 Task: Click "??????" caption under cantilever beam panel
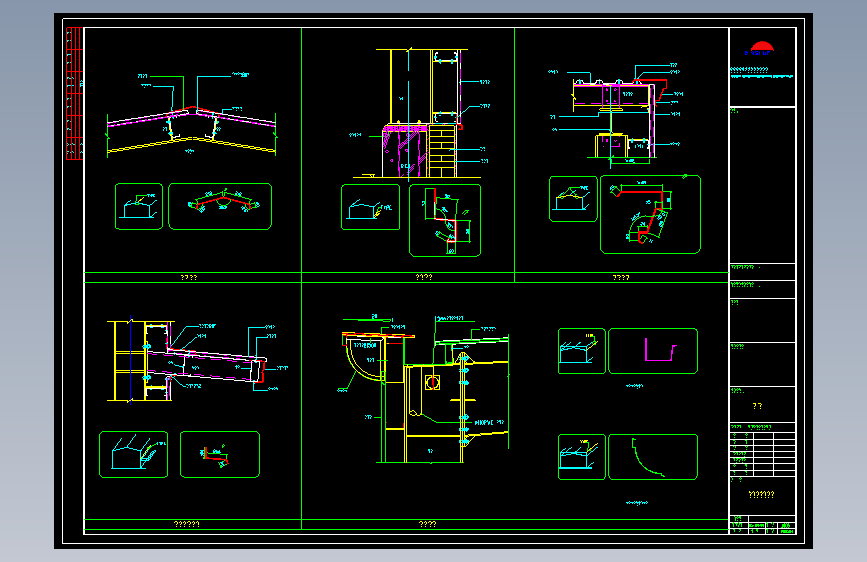pyautogui.click(x=186, y=524)
